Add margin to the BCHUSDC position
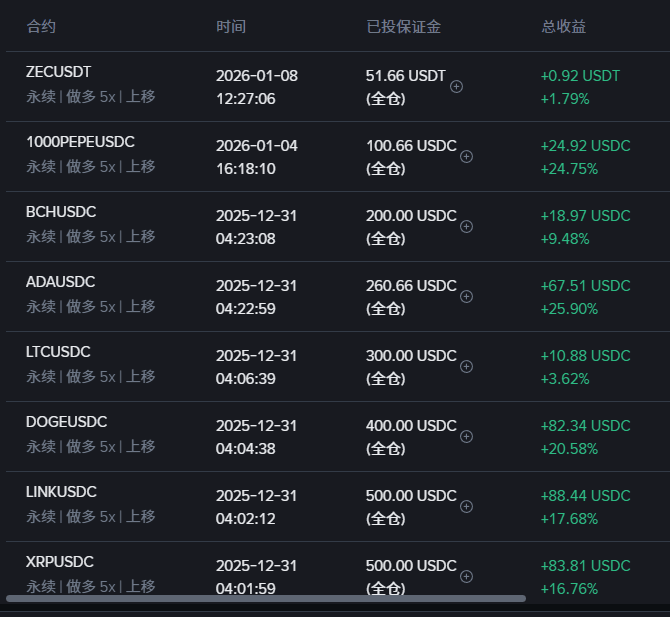 tap(466, 227)
